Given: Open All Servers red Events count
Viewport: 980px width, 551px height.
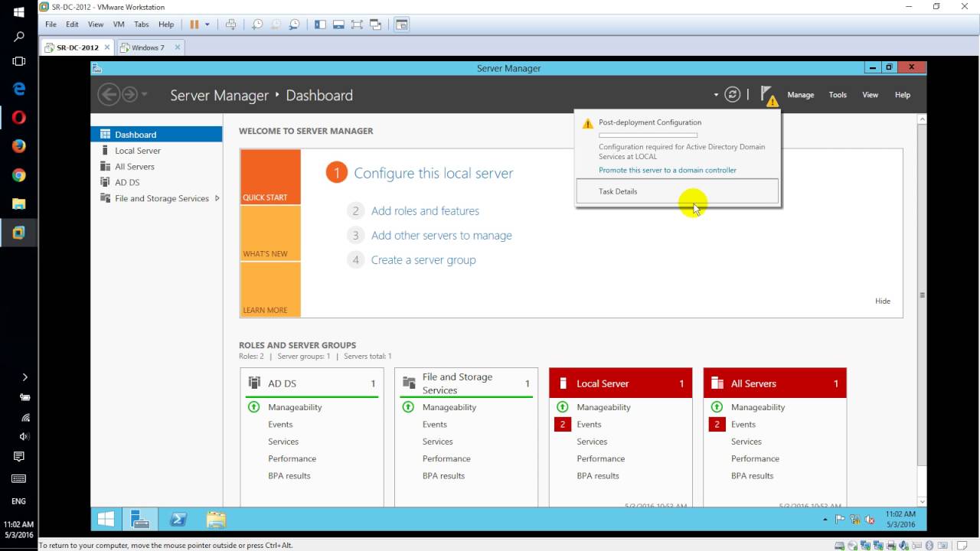Looking at the screenshot, I should coord(717,424).
